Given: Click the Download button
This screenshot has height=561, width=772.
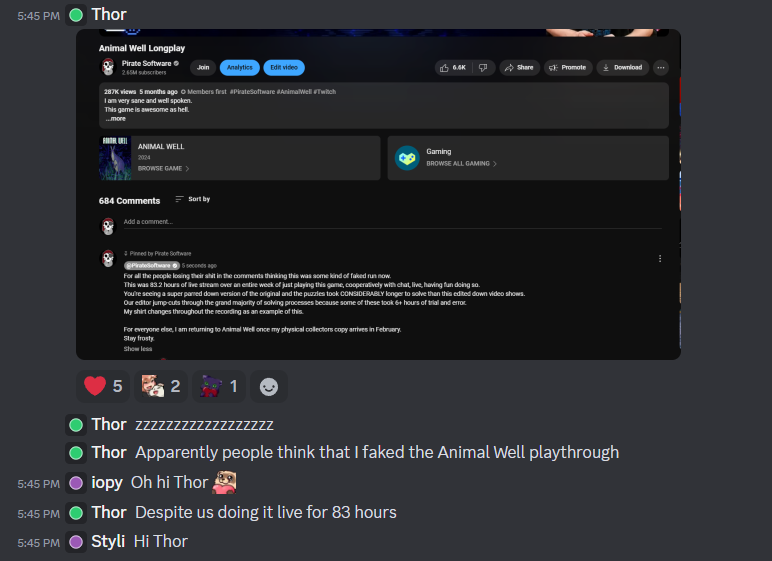Looking at the screenshot, I should pos(622,67).
